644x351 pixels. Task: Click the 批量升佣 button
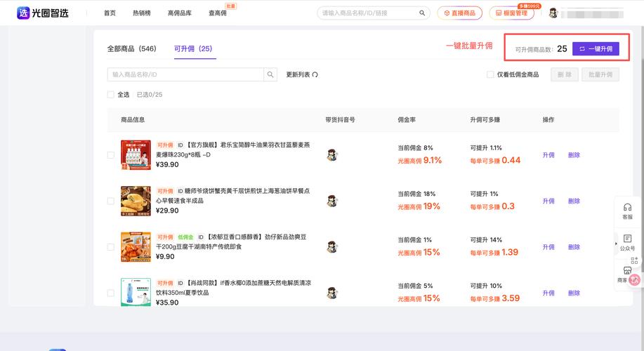point(600,74)
